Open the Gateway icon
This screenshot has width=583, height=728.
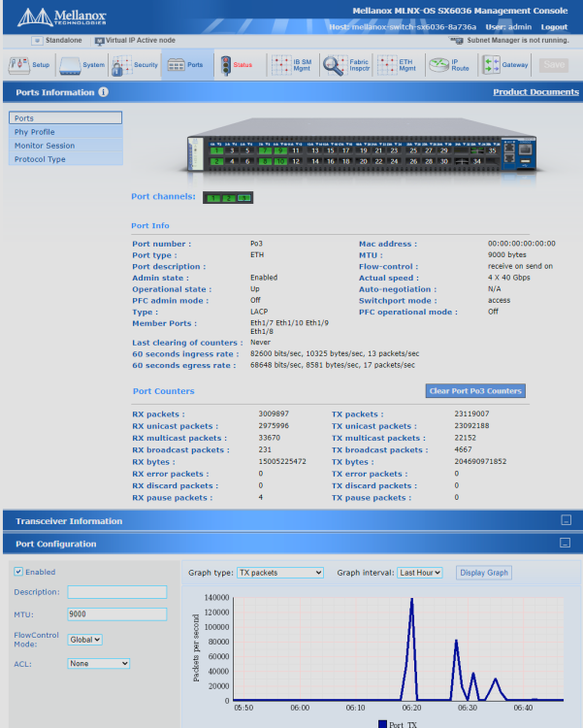coord(491,65)
